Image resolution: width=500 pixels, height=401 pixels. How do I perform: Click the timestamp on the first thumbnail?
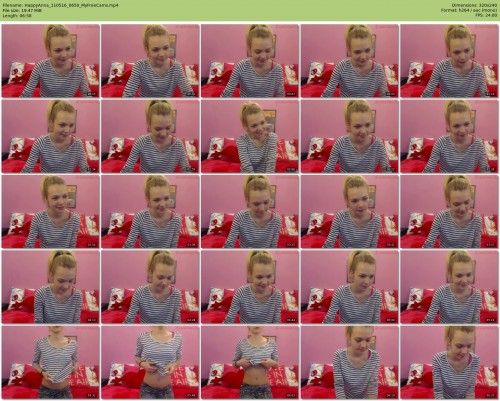(91, 94)
